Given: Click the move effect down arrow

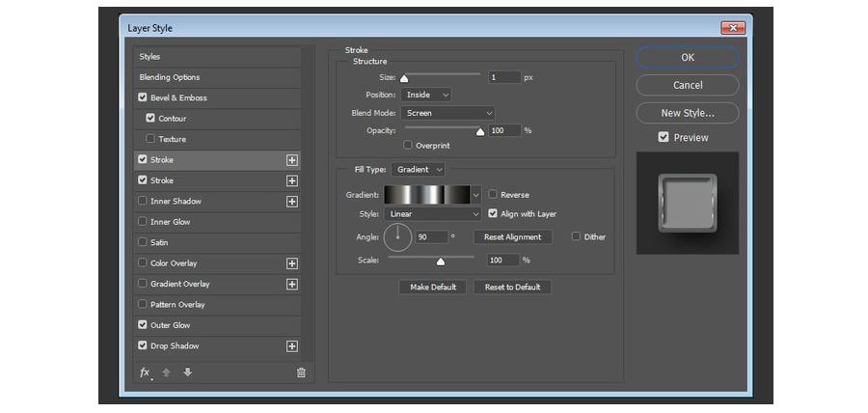Looking at the screenshot, I should pos(187,372).
